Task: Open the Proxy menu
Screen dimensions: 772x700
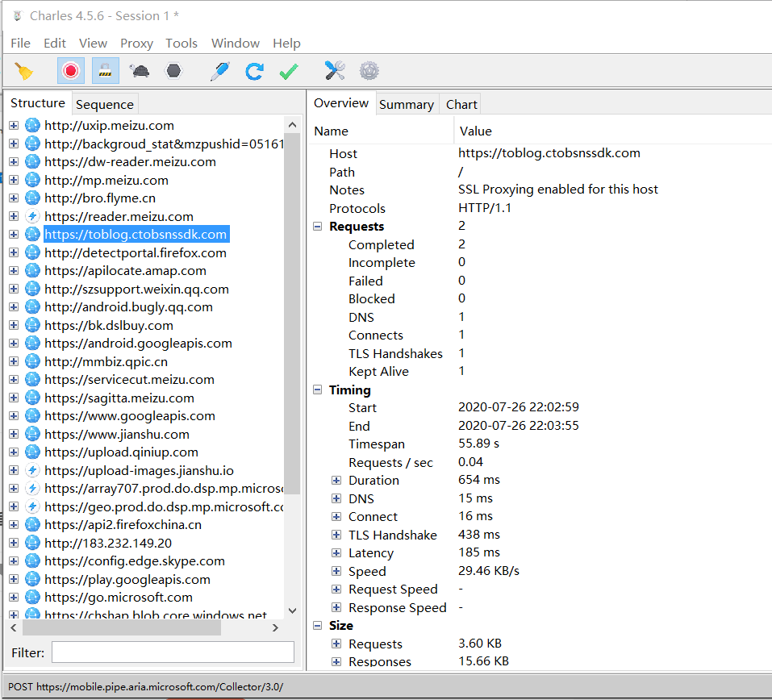Action: pyautogui.click(x=137, y=44)
